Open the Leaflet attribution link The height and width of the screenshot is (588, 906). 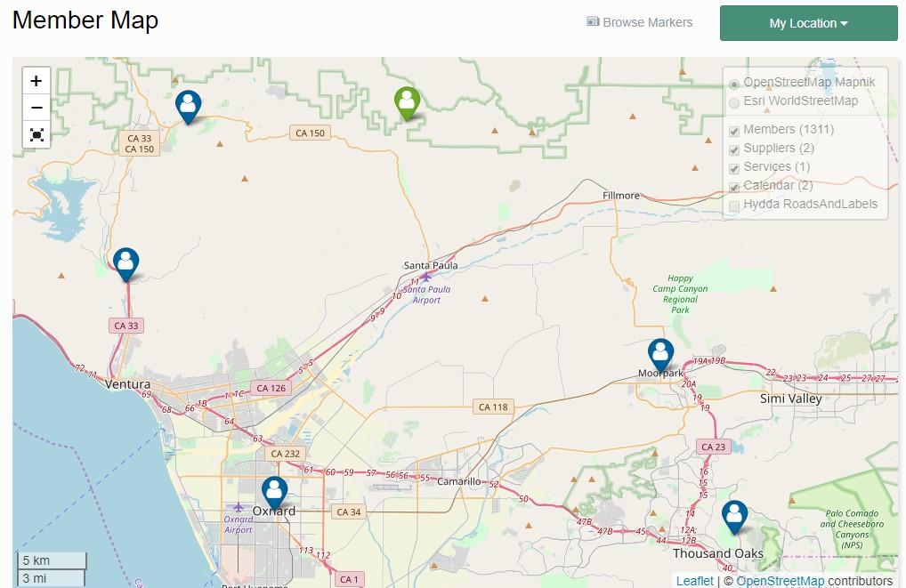(695, 581)
